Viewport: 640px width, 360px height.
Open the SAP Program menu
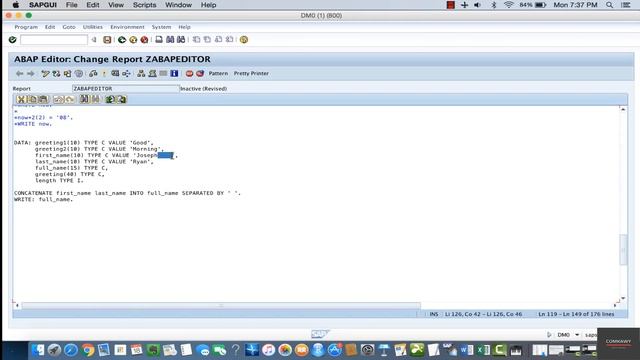tap(26, 27)
